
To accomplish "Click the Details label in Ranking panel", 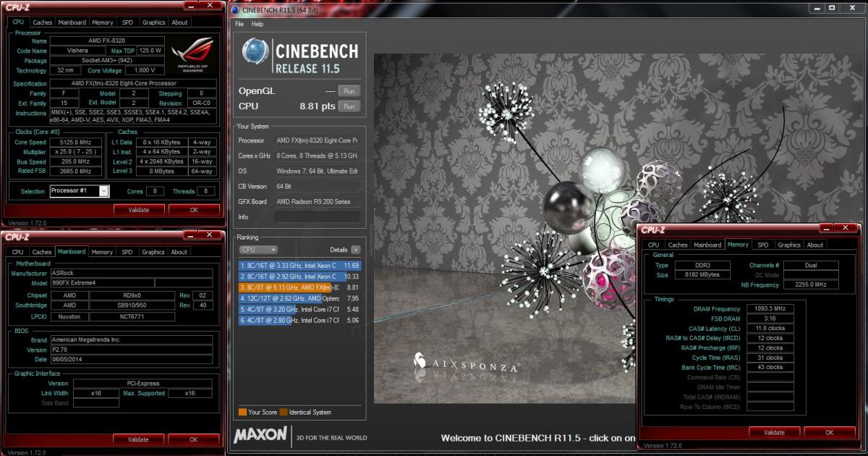I will click(x=339, y=250).
